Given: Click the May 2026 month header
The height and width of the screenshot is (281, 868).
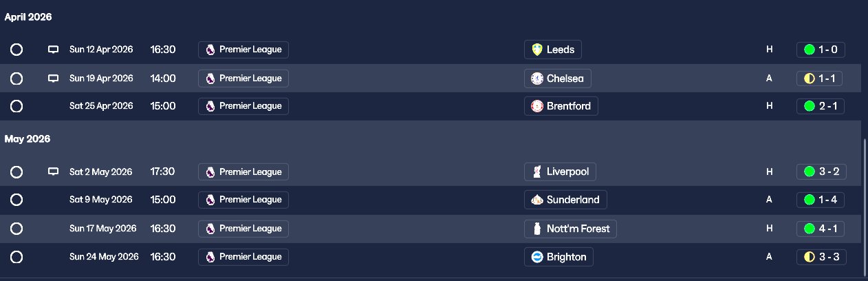Looking at the screenshot, I should 28,139.
